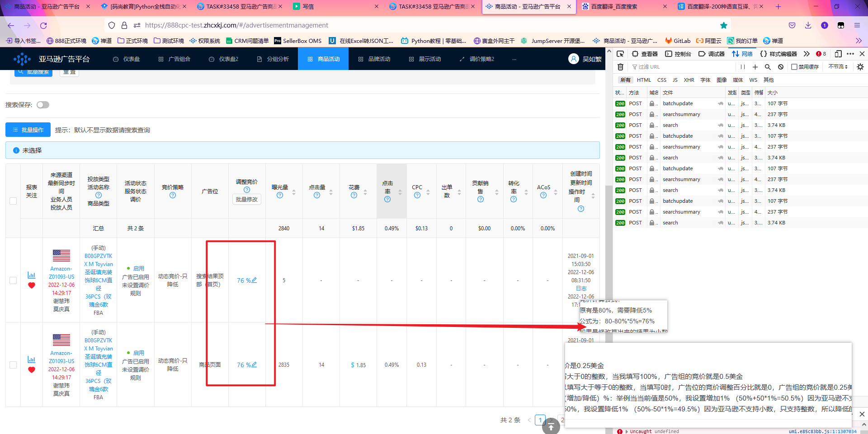This screenshot has width=868, height=434.
Task: Open the more menu in top navigation
Action: (x=514, y=59)
